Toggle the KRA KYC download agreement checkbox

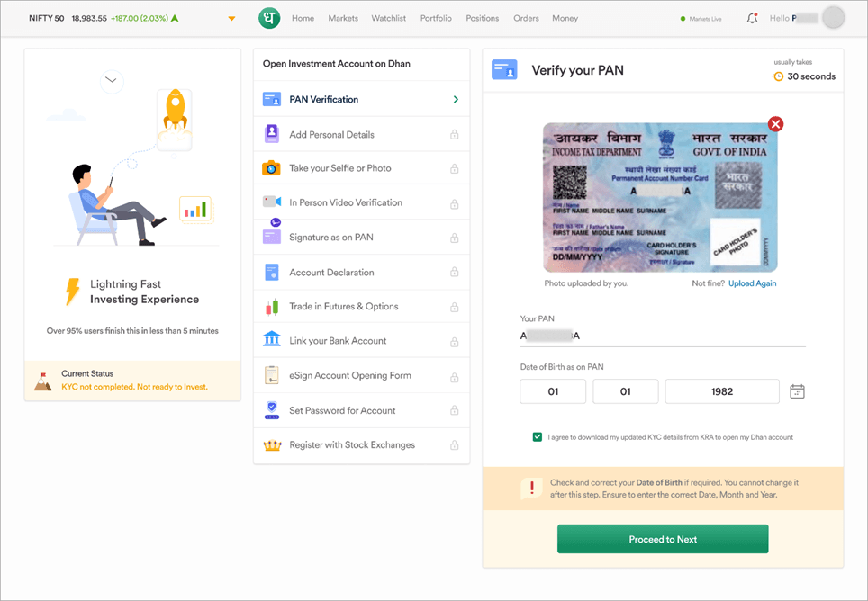pos(538,437)
